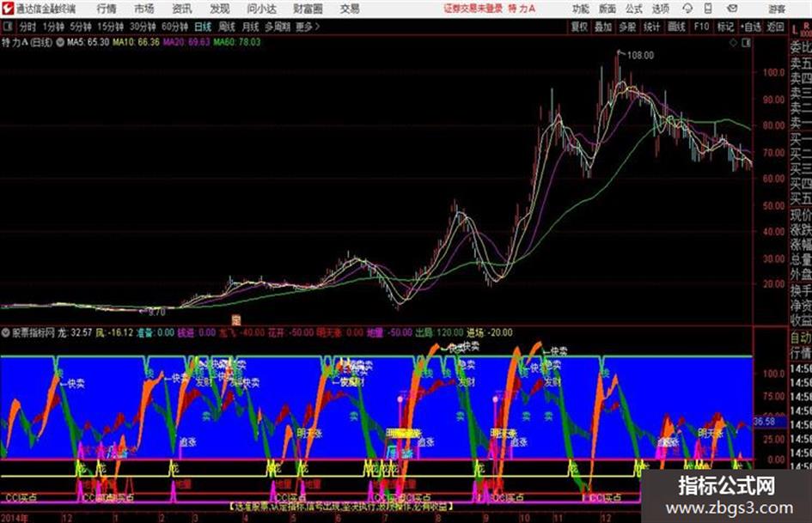The image size is (812, 523).
Task: Open the 交易 menu
Action: coord(350,9)
